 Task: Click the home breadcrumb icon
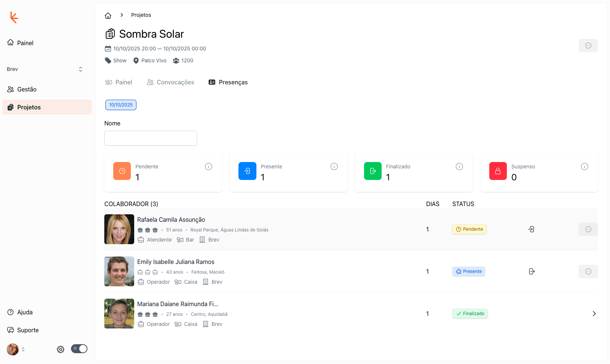pyautogui.click(x=108, y=15)
